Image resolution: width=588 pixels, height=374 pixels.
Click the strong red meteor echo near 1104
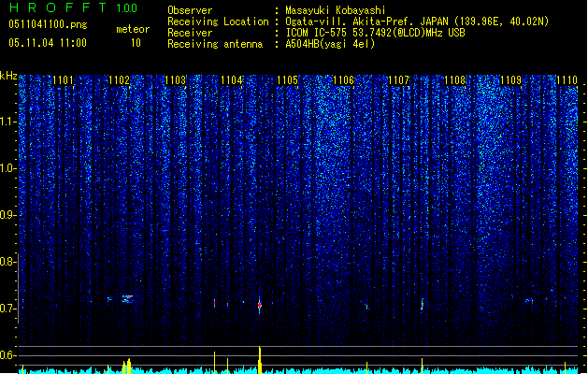(259, 306)
